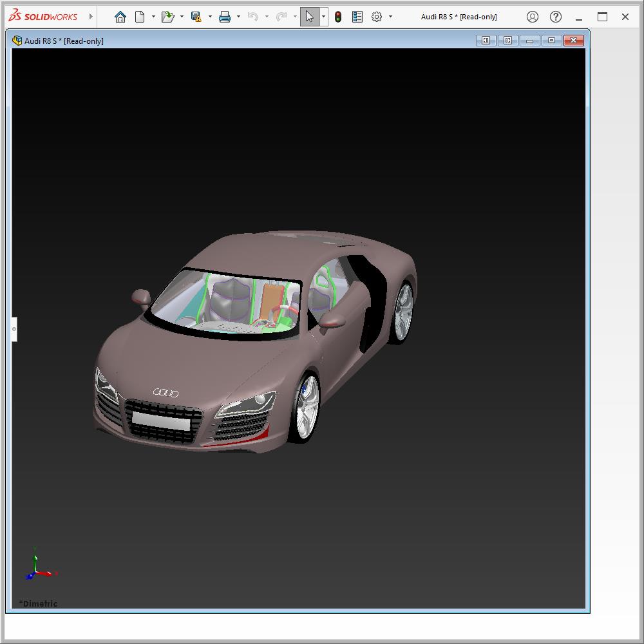This screenshot has width=644, height=644.
Task: Tile document window to the right
Action: coord(507,41)
